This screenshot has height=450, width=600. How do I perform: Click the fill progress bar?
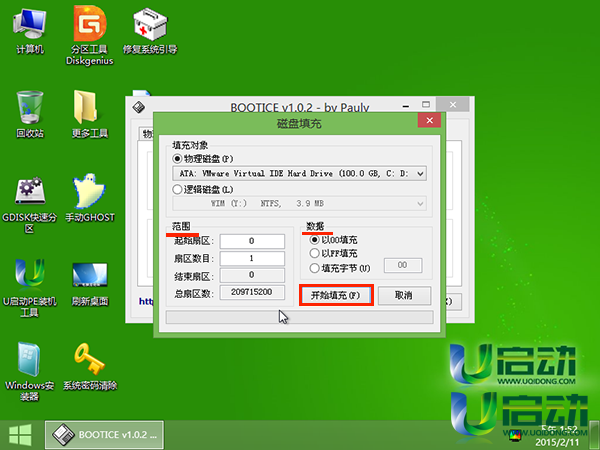click(x=300, y=317)
